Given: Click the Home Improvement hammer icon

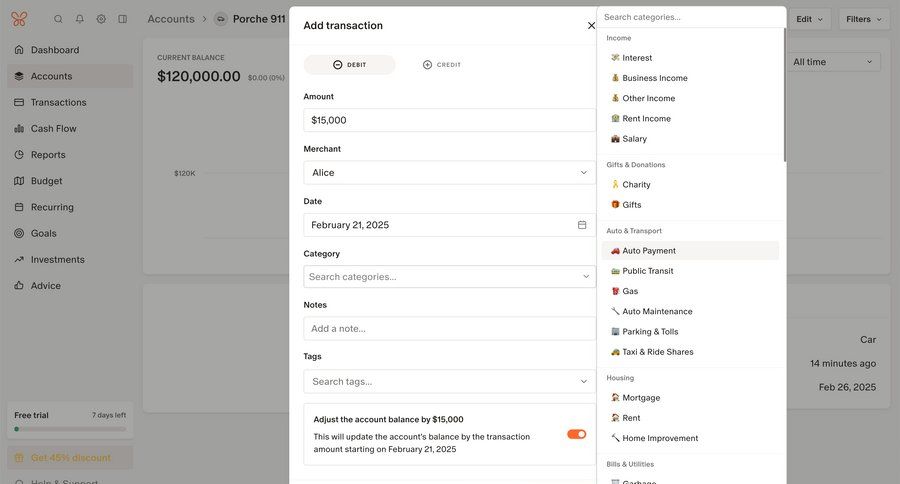Looking at the screenshot, I should 615,438.
